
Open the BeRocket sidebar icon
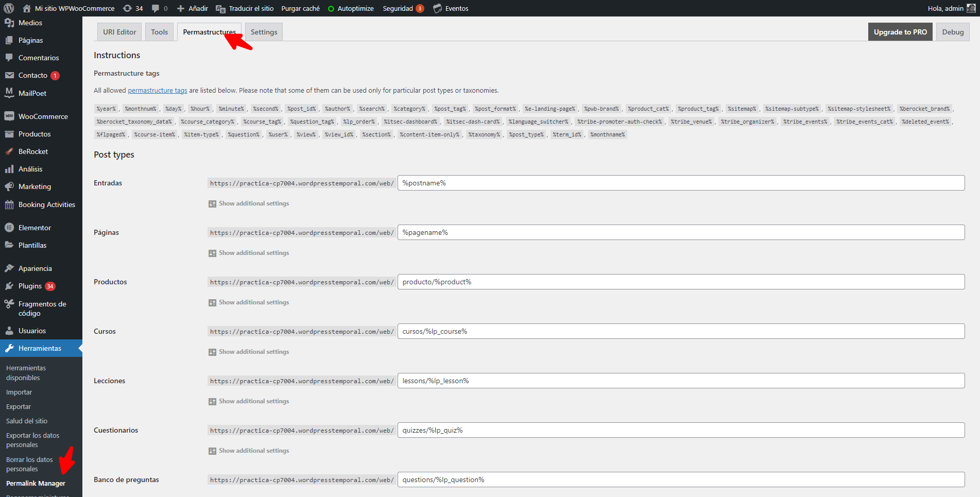(9, 151)
